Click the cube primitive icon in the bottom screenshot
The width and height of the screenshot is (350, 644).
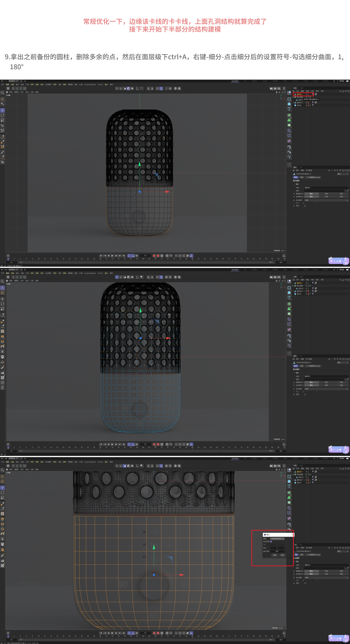[289, 481]
